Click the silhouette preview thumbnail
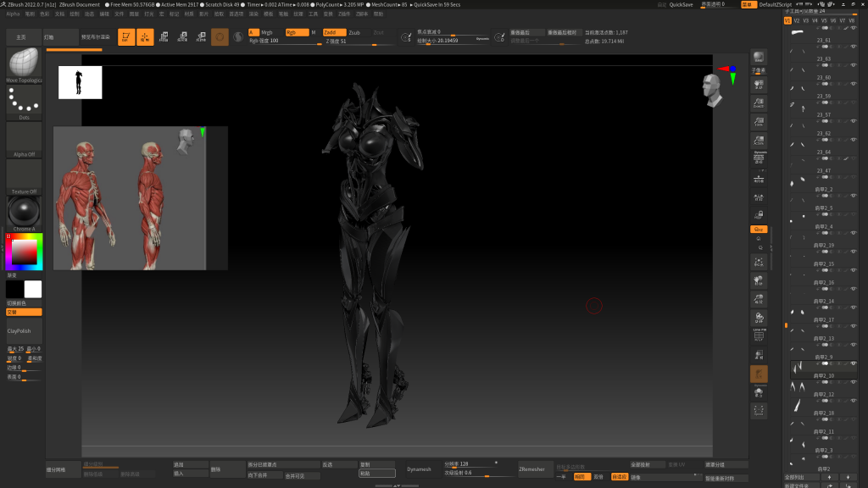 (x=80, y=82)
